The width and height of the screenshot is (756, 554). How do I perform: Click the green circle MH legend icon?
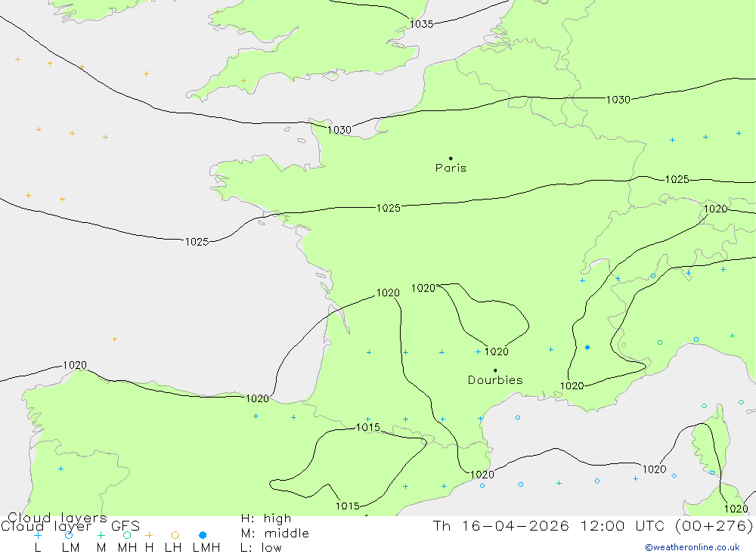coord(127,535)
